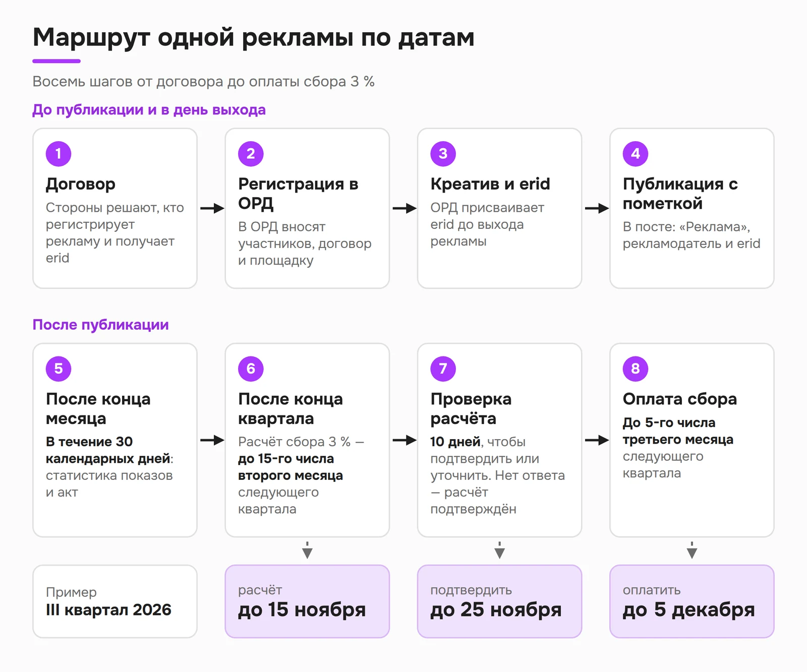Click the description starting 'Стороны решают, кто'

[x=115, y=233]
